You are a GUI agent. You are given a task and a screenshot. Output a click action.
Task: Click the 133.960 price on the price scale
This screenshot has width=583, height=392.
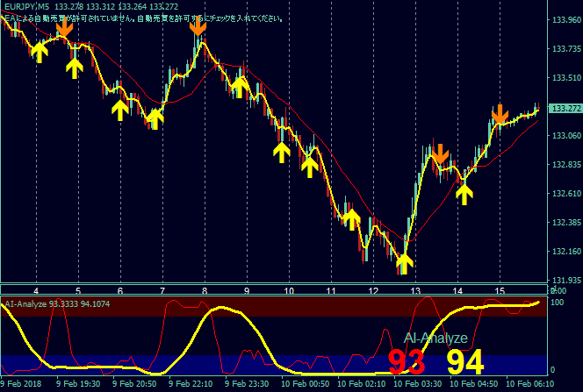tap(564, 19)
